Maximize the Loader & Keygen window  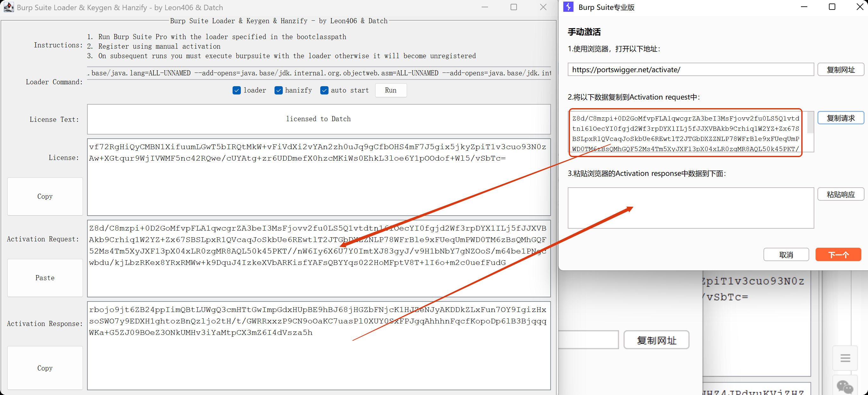(513, 7)
